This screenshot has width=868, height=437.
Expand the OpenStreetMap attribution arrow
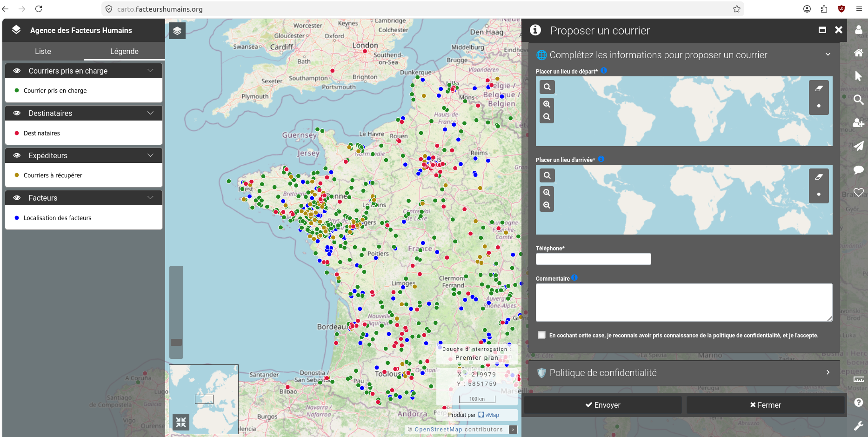(513, 430)
